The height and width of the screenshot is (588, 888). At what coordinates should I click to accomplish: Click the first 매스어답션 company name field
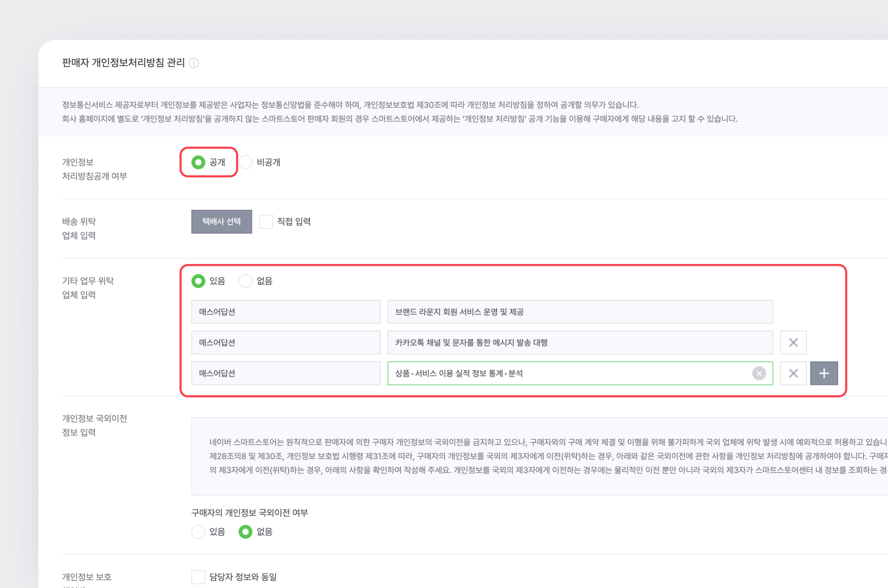tap(285, 312)
